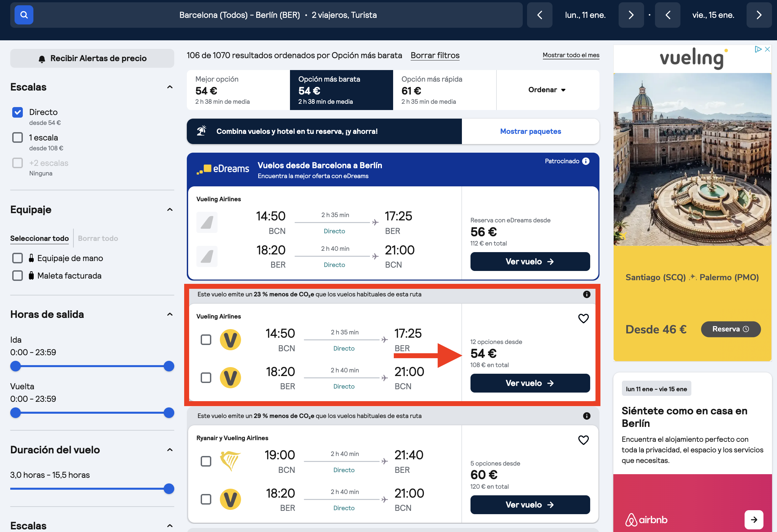The image size is (777, 532).
Task: Click the Barcelona – Berlín search summary field
Action: [x=266, y=15]
